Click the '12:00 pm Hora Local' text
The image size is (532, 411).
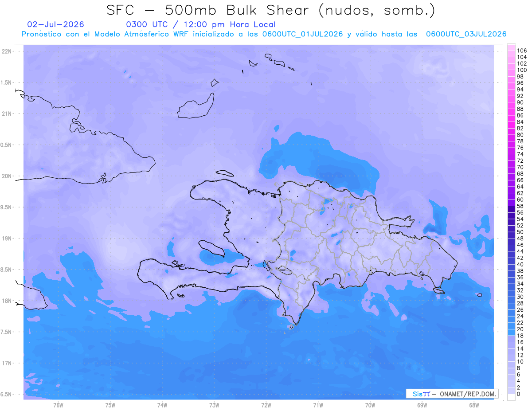coord(229,24)
